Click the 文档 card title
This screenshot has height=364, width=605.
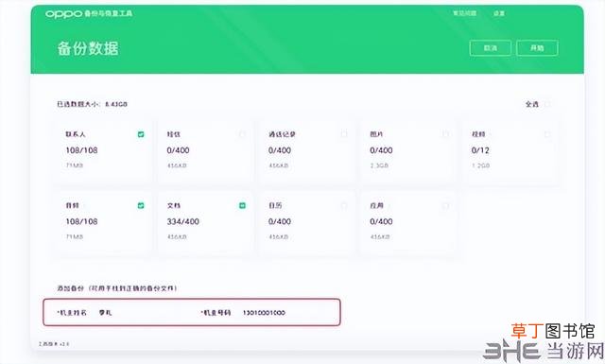pos(174,206)
